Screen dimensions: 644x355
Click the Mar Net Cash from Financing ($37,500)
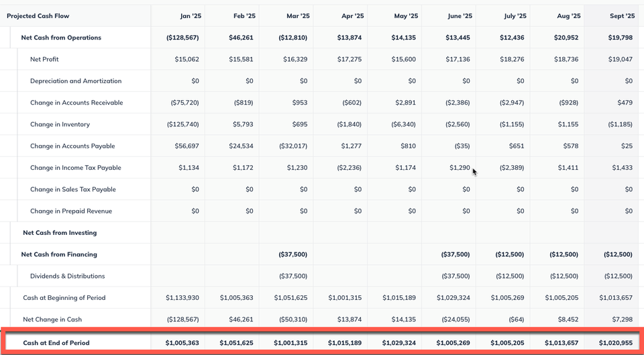tap(293, 255)
